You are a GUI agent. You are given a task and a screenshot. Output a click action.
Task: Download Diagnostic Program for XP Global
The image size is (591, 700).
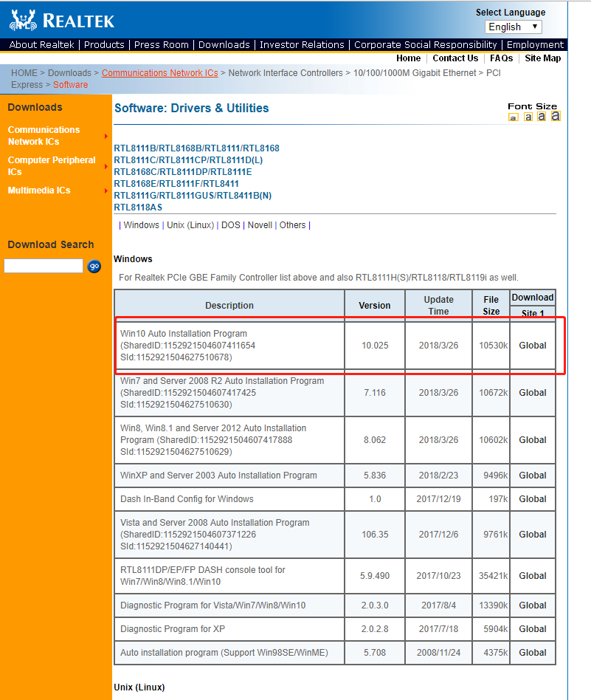532,629
